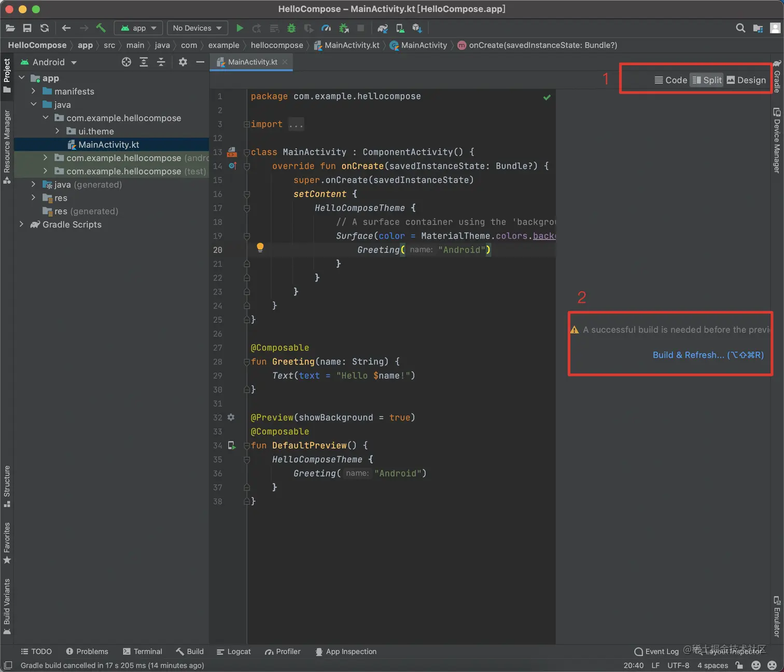Expand the folded import block
The height and width of the screenshot is (672, 784).
pyautogui.click(x=247, y=124)
